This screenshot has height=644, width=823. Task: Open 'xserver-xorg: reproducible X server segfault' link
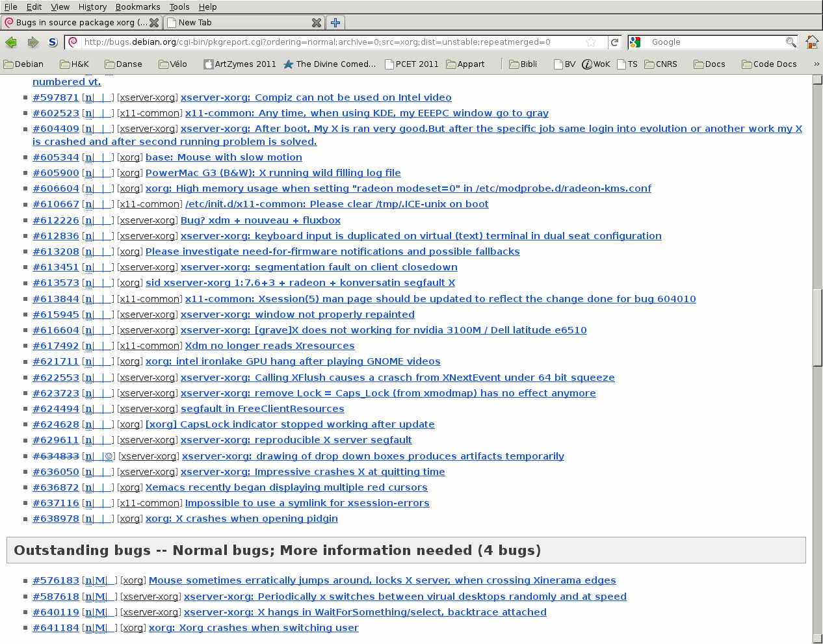296,440
